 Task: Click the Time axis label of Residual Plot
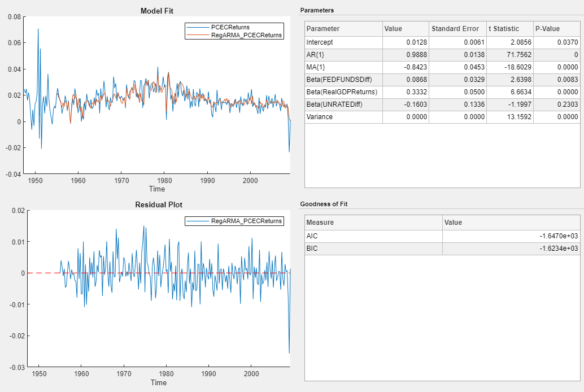[159, 383]
